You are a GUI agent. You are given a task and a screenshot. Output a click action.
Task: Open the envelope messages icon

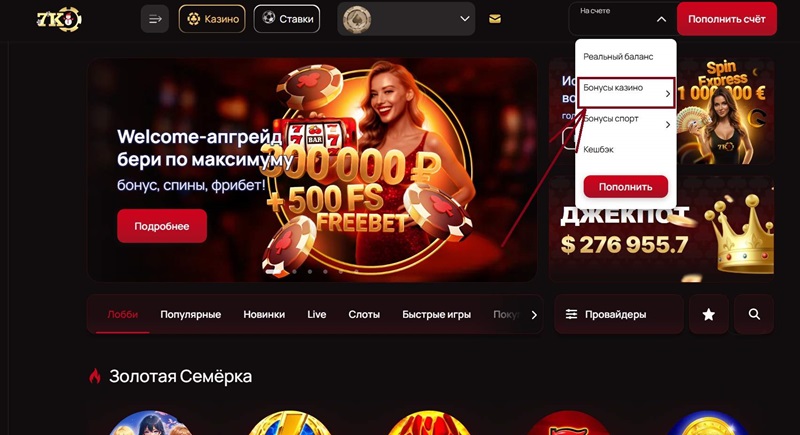tap(494, 19)
